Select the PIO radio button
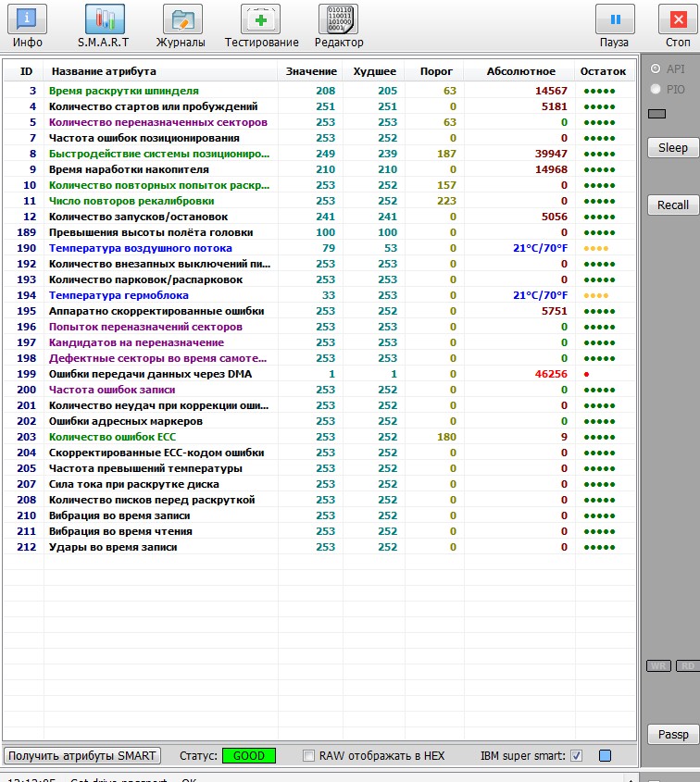The image size is (700, 782). (x=656, y=89)
